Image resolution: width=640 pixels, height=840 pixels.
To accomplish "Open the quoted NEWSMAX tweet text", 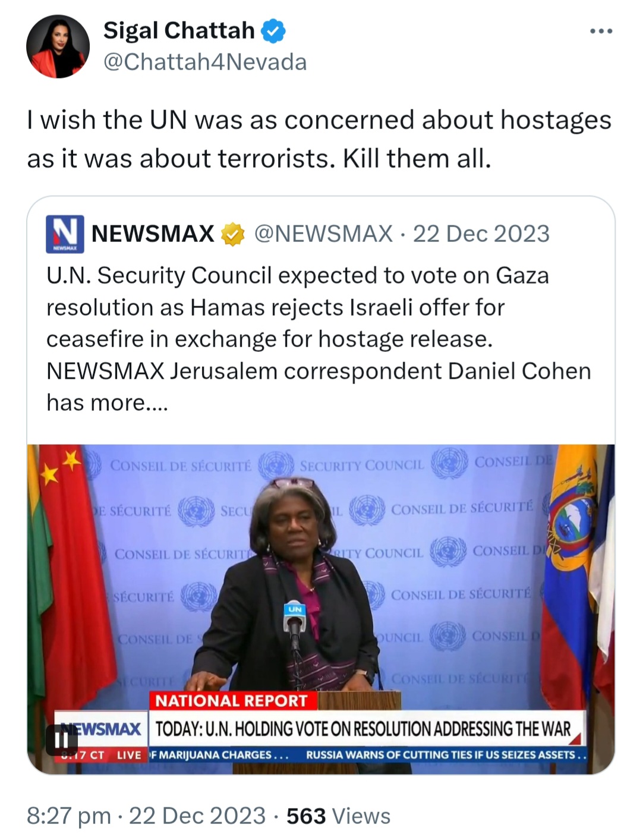I will tap(319, 339).
